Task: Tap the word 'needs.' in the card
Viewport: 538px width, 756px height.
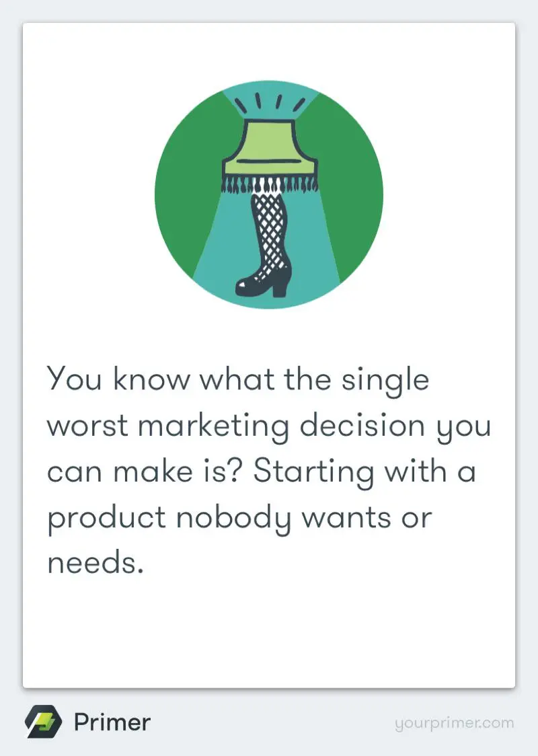Action: click(95, 563)
